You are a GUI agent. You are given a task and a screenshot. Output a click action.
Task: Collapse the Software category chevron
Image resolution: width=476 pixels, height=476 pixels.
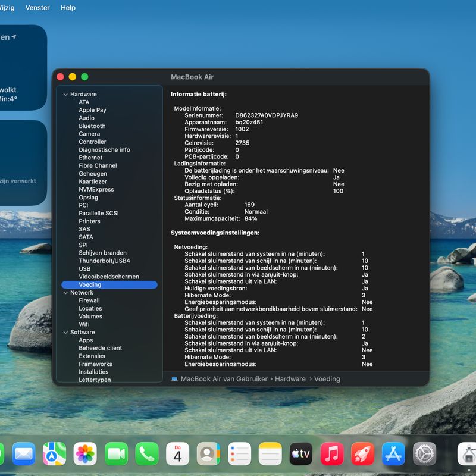click(x=65, y=333)
